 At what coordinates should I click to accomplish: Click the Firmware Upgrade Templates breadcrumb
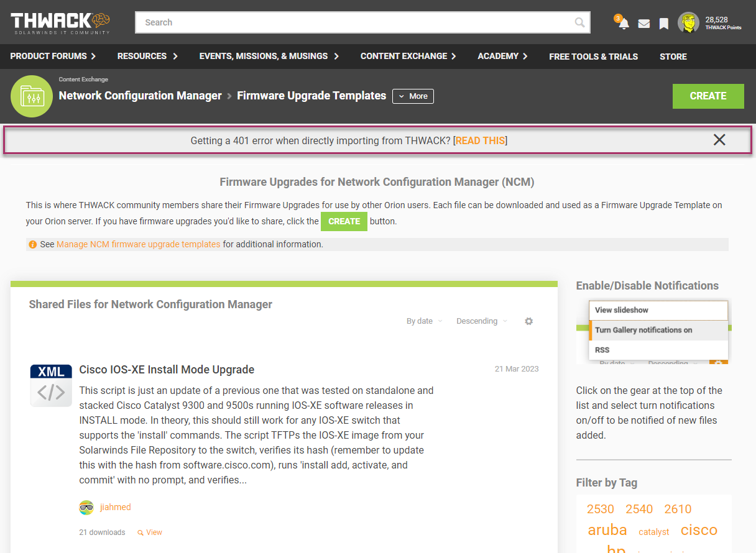311,96
